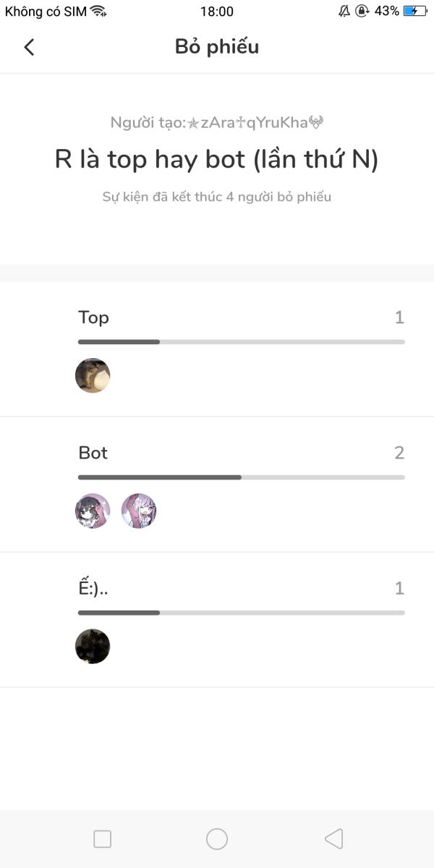Open the first voter avatar under Bot
This screenshot has height=868, width=434.
click(x=93, y=511)
